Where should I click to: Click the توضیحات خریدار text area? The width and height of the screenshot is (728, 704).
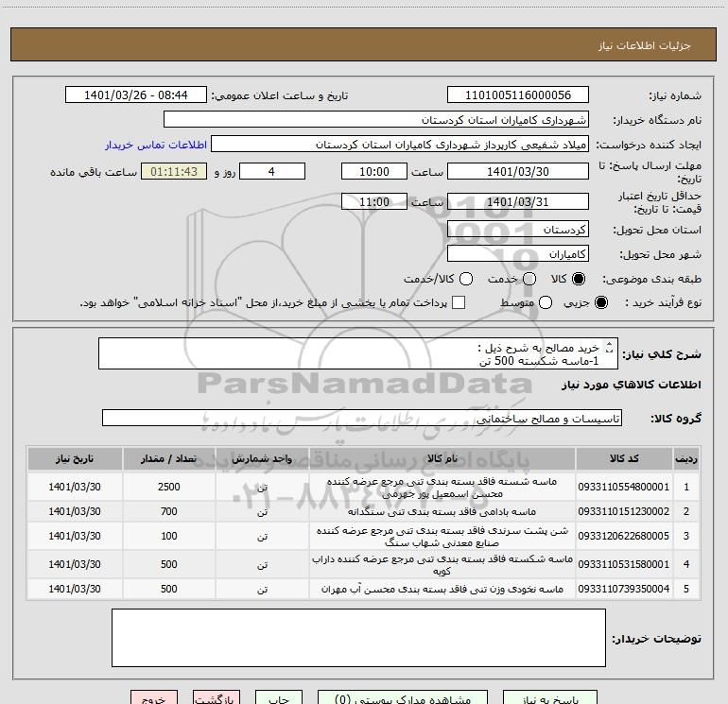358,638
